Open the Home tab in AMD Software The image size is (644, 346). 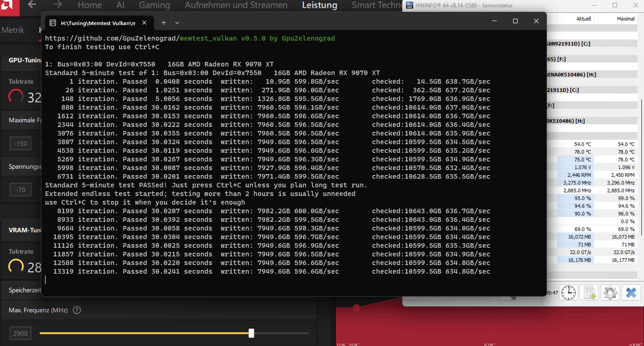point(90,5)
